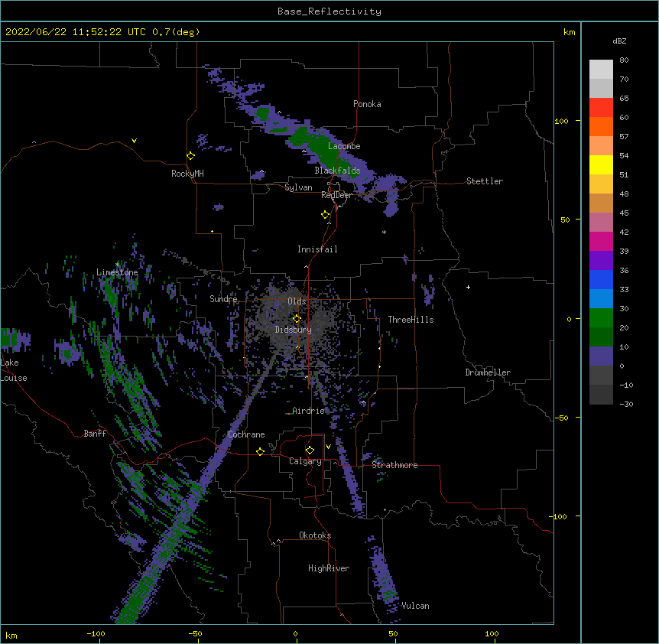Viewport: 659px width, 644px height.
Task: Click the RockyMH label
Action: (187, 174)
